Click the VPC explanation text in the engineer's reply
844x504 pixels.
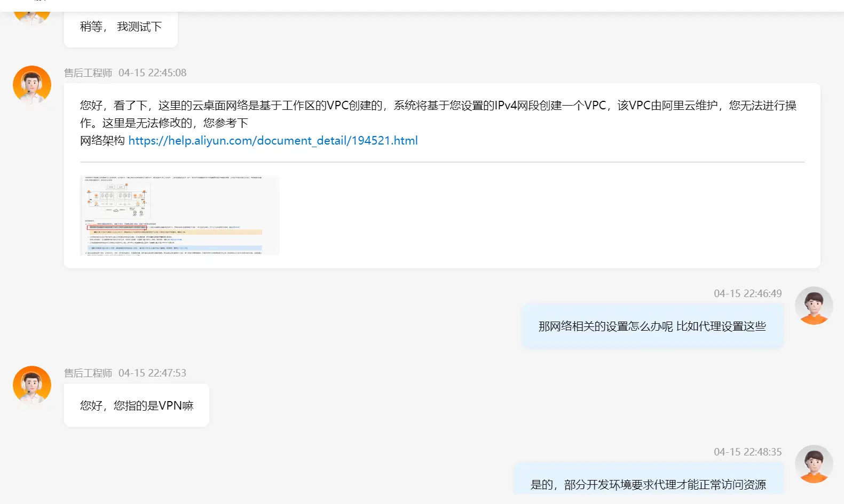click(438, 106)
